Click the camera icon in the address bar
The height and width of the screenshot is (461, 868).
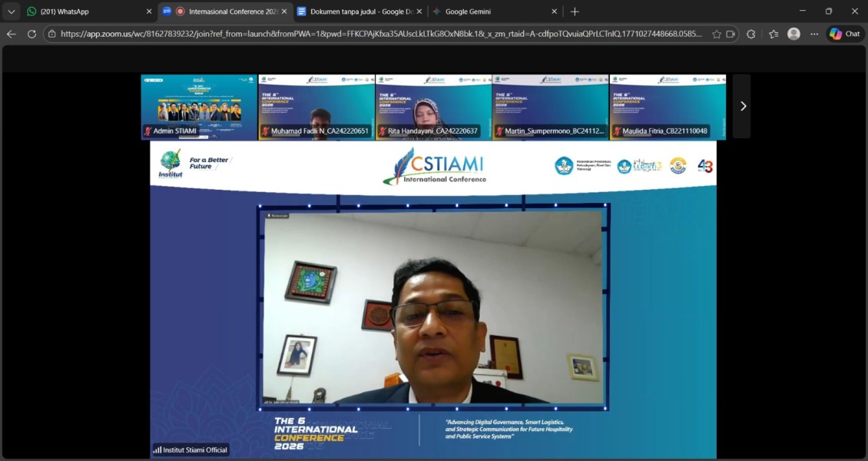point(731,34)
